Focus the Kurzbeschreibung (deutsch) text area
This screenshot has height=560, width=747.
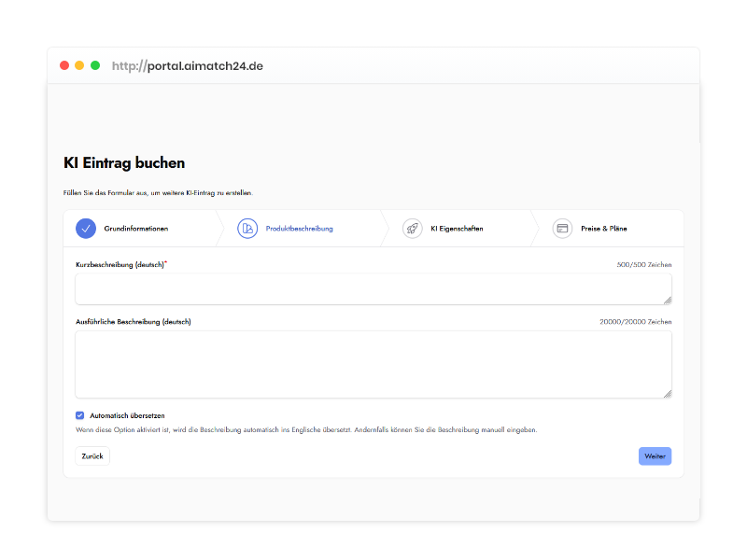click(373, 289)
